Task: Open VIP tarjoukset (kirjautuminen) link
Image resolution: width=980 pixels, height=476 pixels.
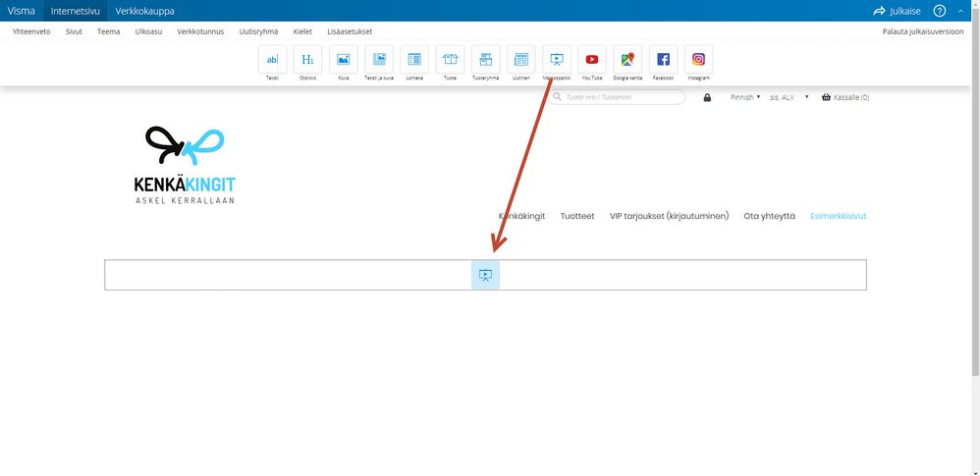Action: (x=670, y=216)
